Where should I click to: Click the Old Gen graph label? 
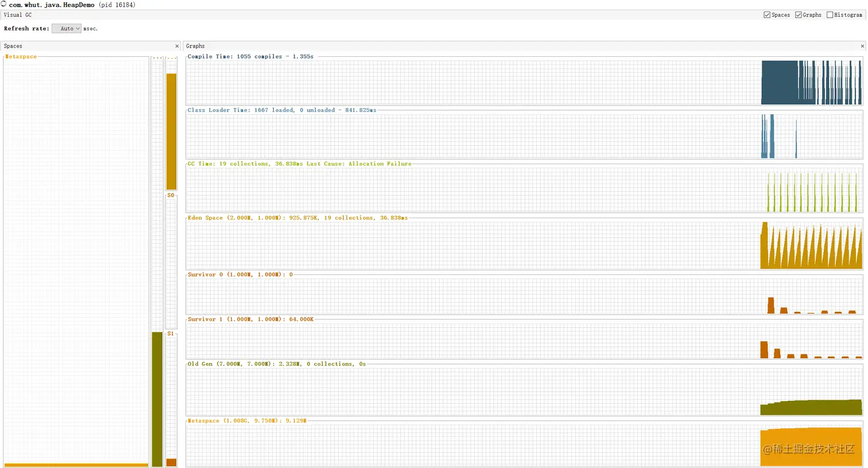coord(277,364)
